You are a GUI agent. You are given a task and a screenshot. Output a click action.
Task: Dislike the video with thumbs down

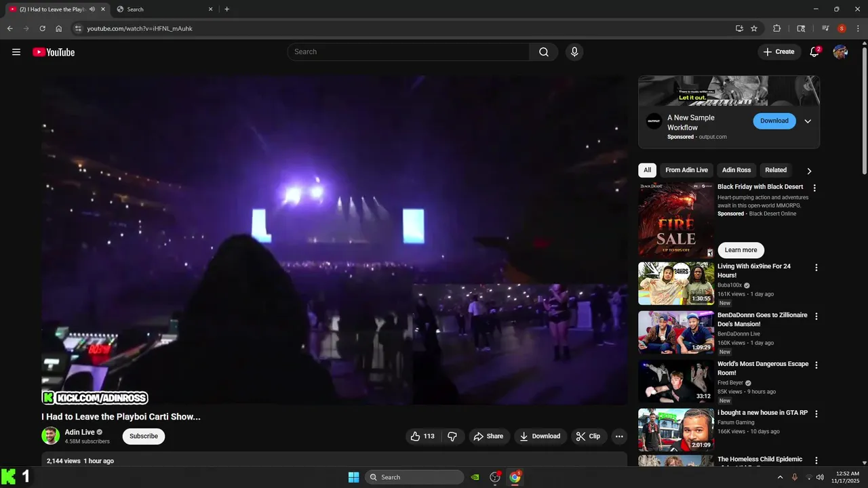(x=452, y=436)
